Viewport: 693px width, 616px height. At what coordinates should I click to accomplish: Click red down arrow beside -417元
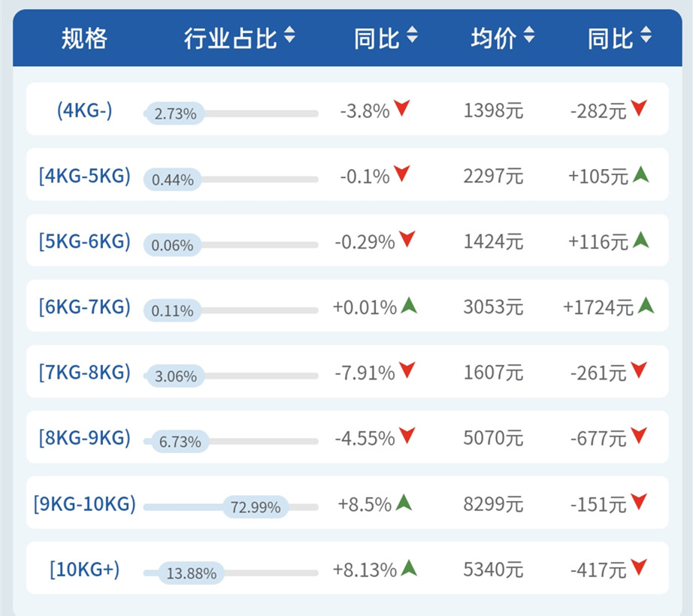click(639, 567)
